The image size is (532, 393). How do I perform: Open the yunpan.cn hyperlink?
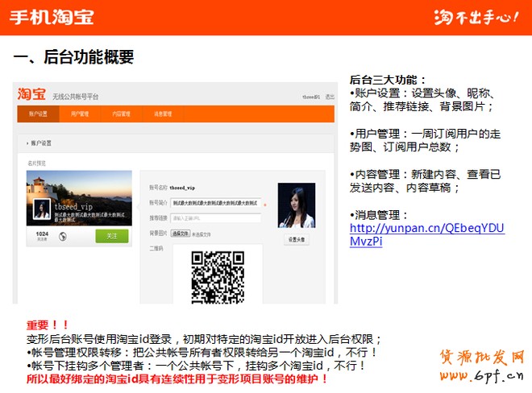point(426,234)
